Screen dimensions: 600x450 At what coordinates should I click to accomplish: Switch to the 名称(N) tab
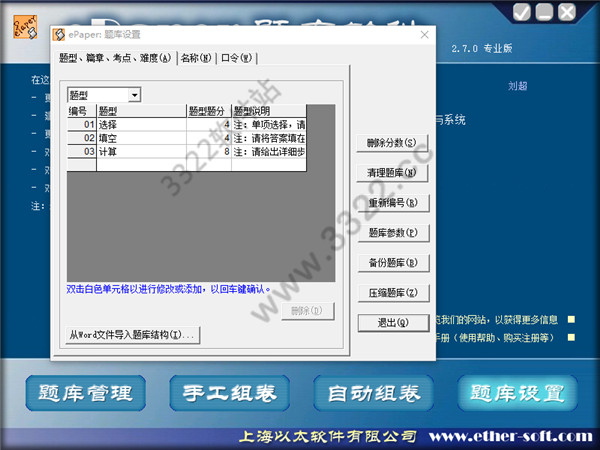196,58
